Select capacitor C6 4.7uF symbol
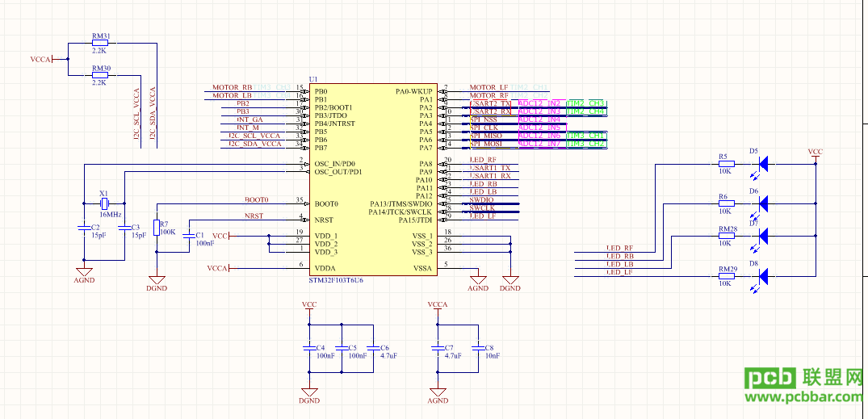 [x=374, y=348]
